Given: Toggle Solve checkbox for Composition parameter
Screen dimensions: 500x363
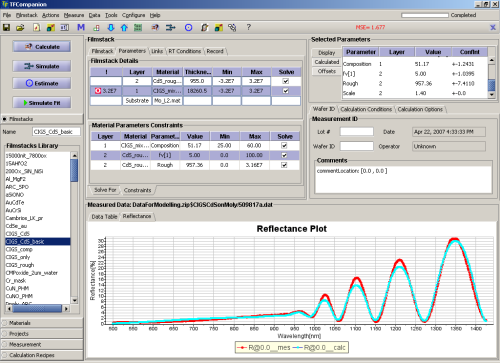Looking at the screenshot, I should coord(284,145).
